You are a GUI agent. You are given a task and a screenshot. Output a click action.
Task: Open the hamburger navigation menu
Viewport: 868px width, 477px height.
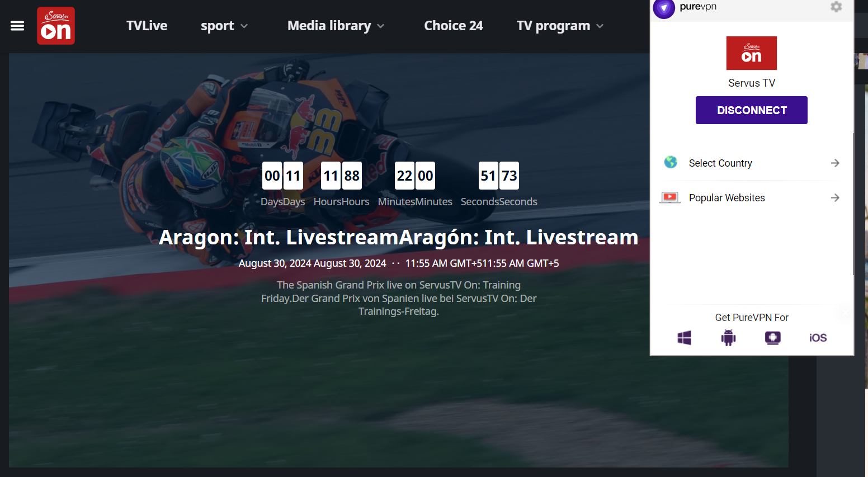coord(17,26)
